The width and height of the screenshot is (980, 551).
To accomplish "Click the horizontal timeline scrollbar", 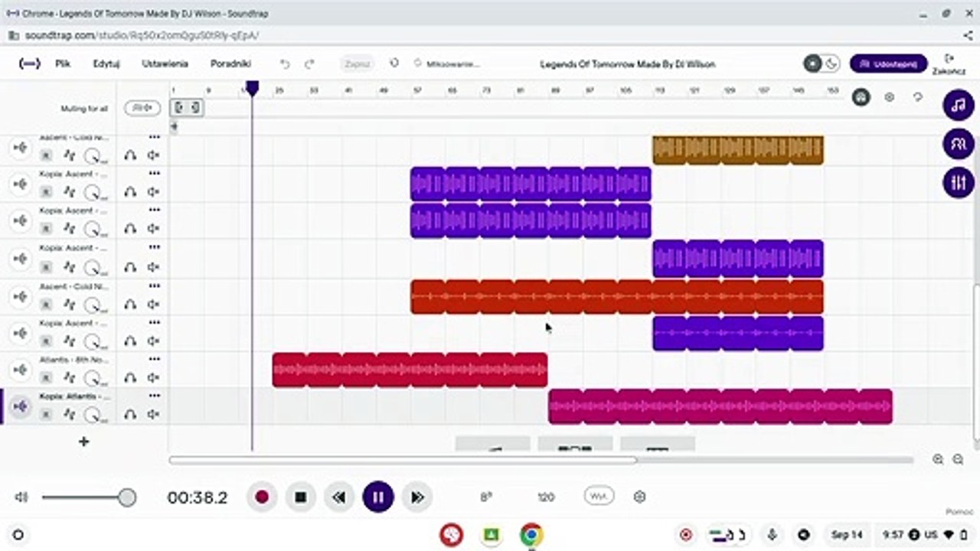I will tap(403, 460).
